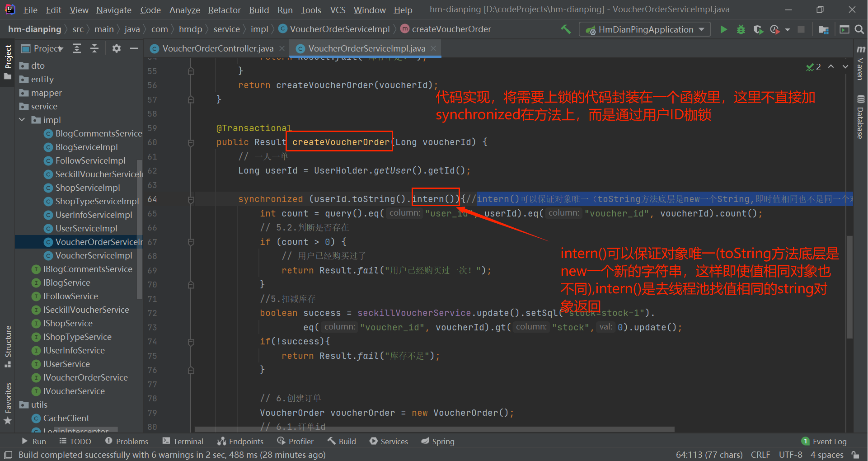
Task: Click the editor horizontal scrollbar
Action: coord(435,429)
